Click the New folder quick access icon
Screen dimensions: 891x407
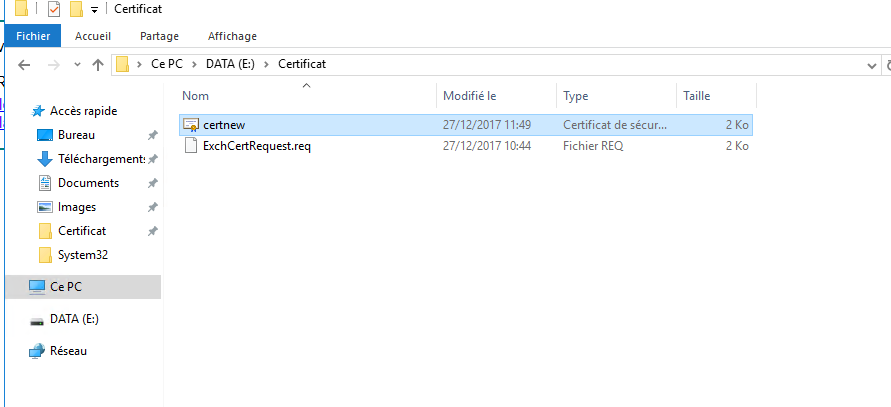pos(76,9)
